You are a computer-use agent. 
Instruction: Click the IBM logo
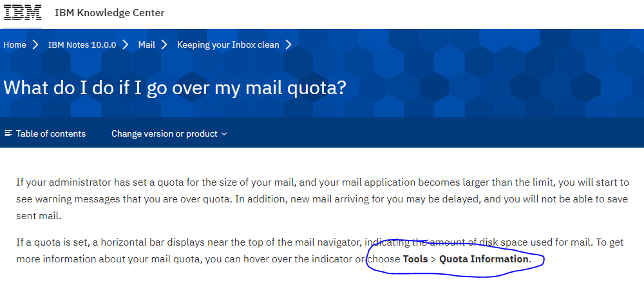[x=23, y=12]
